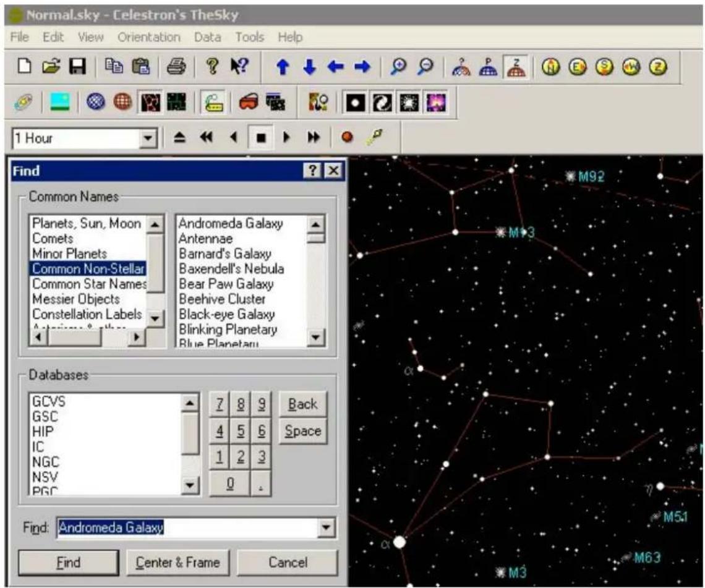This screenshot has height=588, width=705.
Task: Zoom in with the magnifier plus icon
Action: click(398, 67)
